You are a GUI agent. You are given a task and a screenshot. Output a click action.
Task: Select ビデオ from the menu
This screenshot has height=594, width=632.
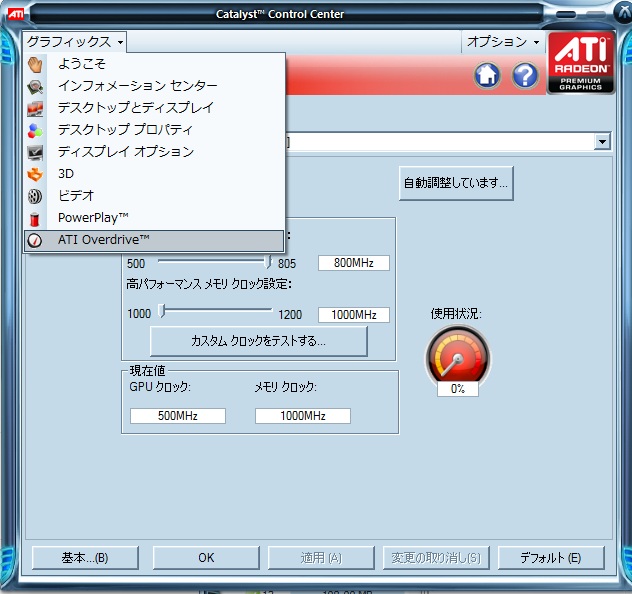pyautogui.click(x=154, y=196)
